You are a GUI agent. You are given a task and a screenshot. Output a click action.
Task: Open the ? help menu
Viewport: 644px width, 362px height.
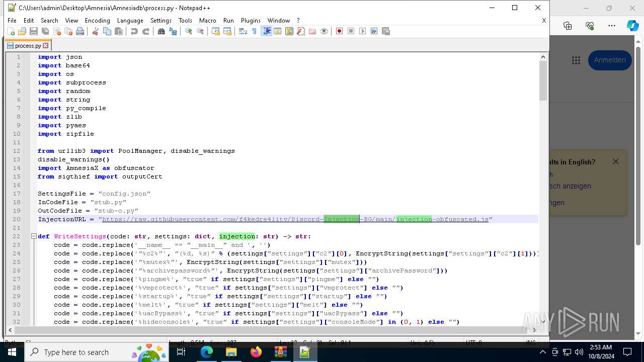tap(298, 21)
